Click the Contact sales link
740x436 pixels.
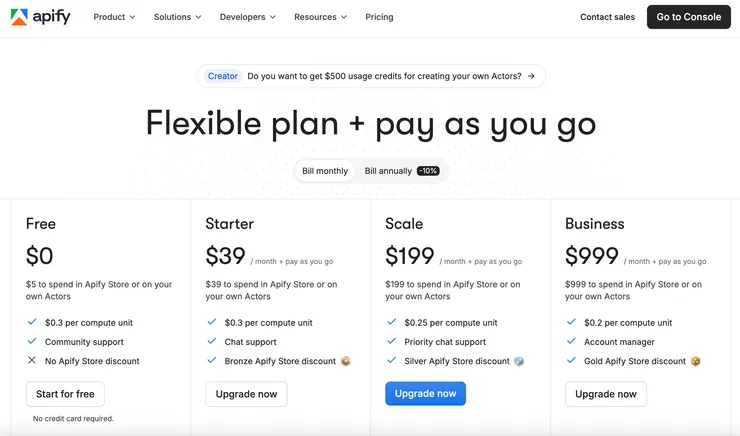(607, 17)
